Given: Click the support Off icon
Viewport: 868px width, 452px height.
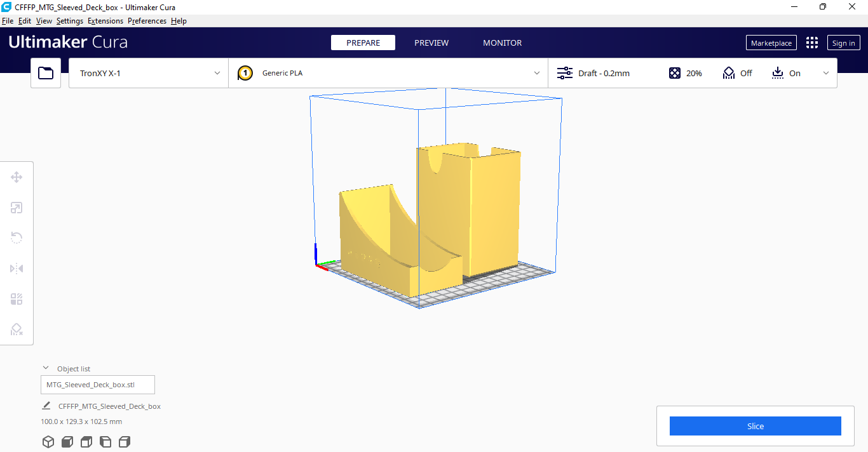Looking at the screenshot, I should coord(729,73).
